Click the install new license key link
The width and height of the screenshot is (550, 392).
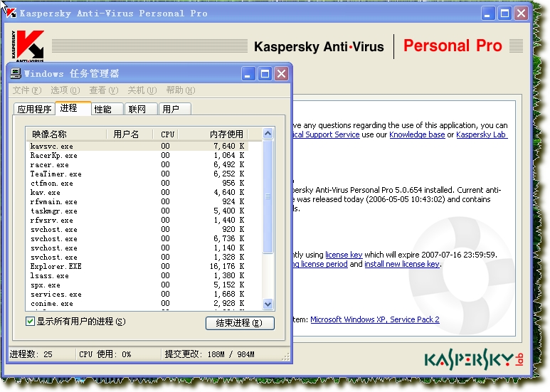point(402,264)
